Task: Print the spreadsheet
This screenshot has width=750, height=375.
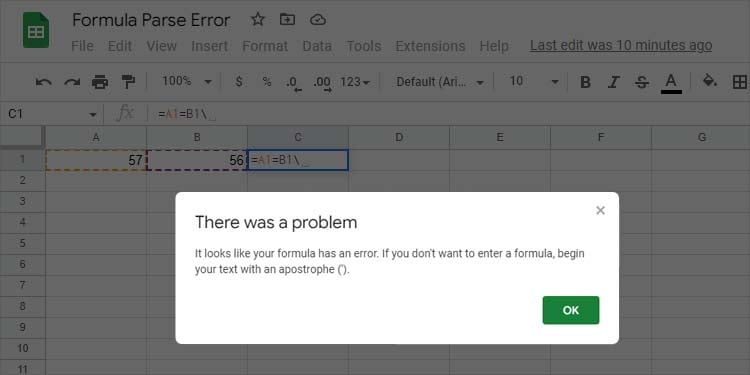Action: pyautogui.click(x=100, y=82)
